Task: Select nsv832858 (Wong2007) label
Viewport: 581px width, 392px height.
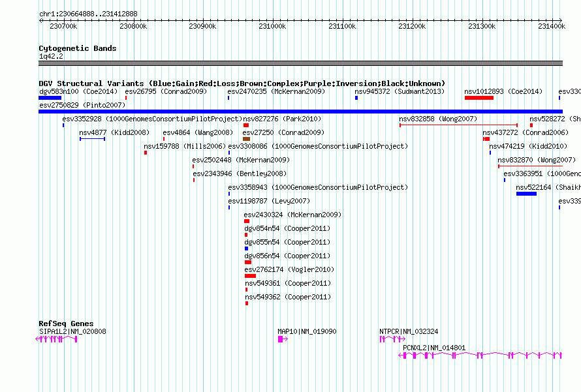Action: (438, 119)
